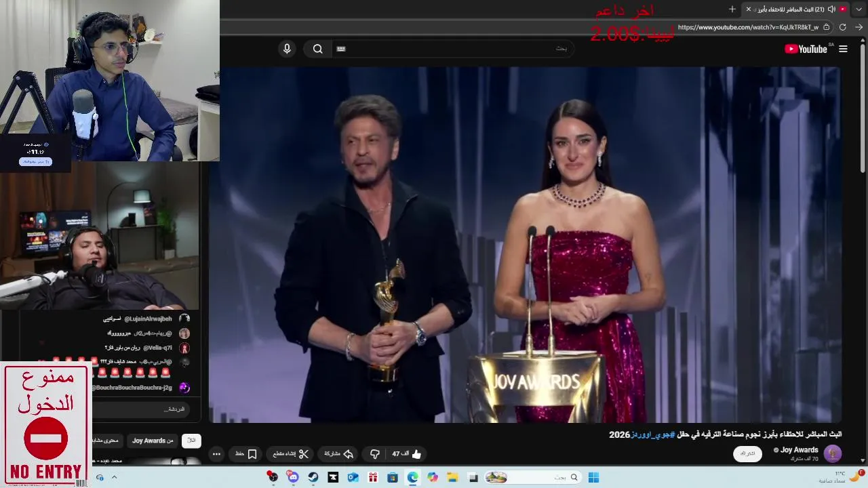Viewport: 868px width, 488px height.
Task: Open the on-screen keyboard icon in search box
Action: tap(341, 49)
